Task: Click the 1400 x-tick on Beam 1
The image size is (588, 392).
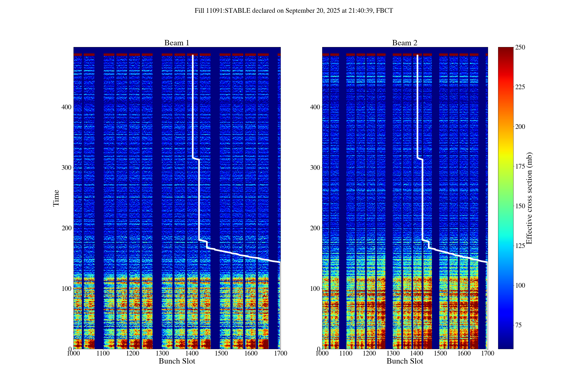Action: (192, 353)
